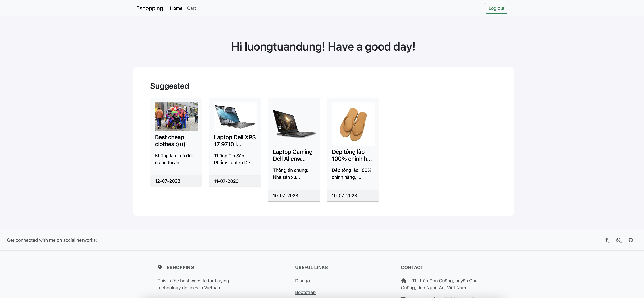View the Dell XPS 17 laptop image
Image resolution: width=644 pixels, height=298 pixels.
pos(236,117)
